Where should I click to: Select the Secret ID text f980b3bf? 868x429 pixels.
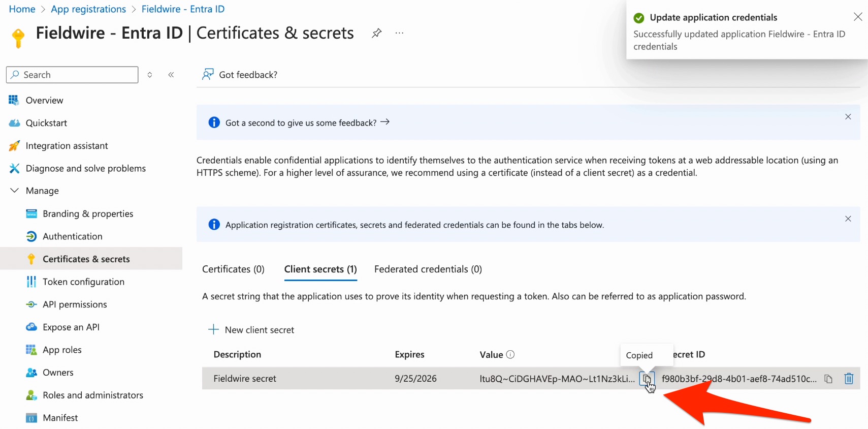739,379
